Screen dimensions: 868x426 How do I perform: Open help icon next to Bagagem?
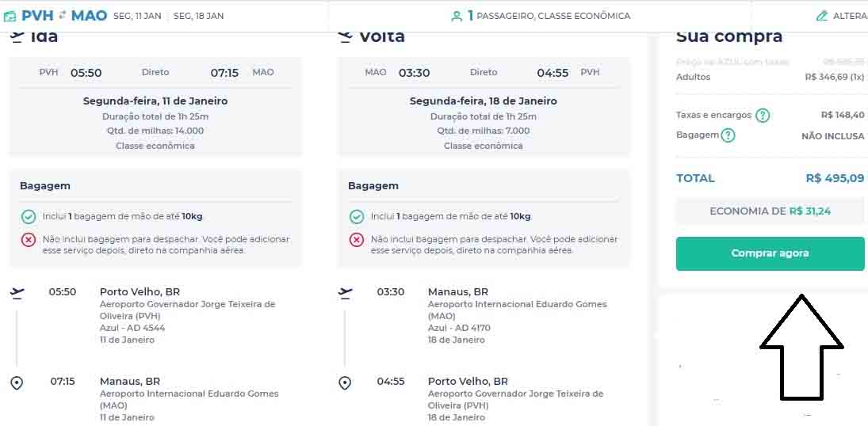pyautogui.click(x=728, y=135)
